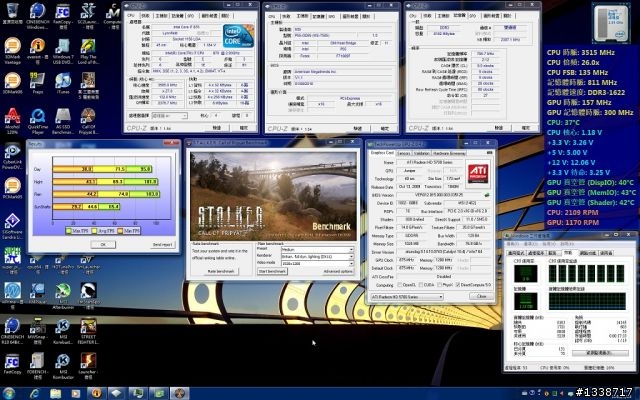Switch to the Validation tab in GPU-Z

pyautogui.click(x=421, y=153)
